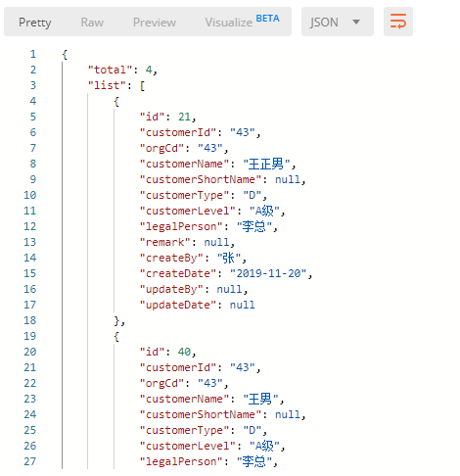Click the createDate value 2019-11-20
The image size is (460, 476).
pyautogui.click(x=268, y=273)
